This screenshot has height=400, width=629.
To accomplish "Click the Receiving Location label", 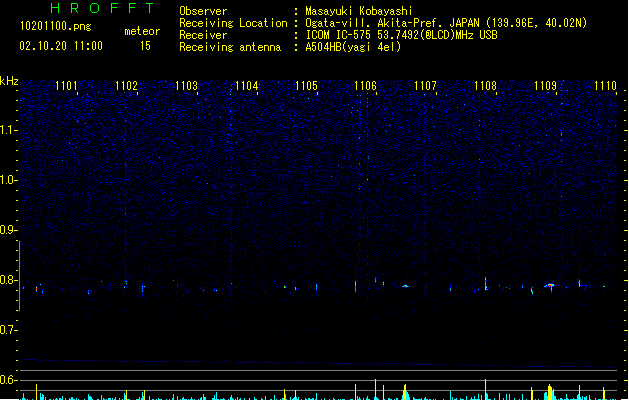I will click(233, 23).
